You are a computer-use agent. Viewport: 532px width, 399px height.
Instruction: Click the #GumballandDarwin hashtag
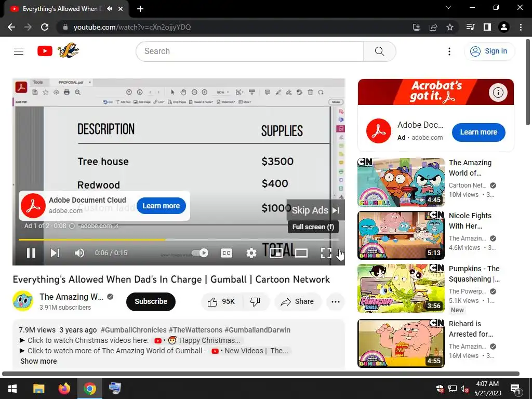(258, 330)
